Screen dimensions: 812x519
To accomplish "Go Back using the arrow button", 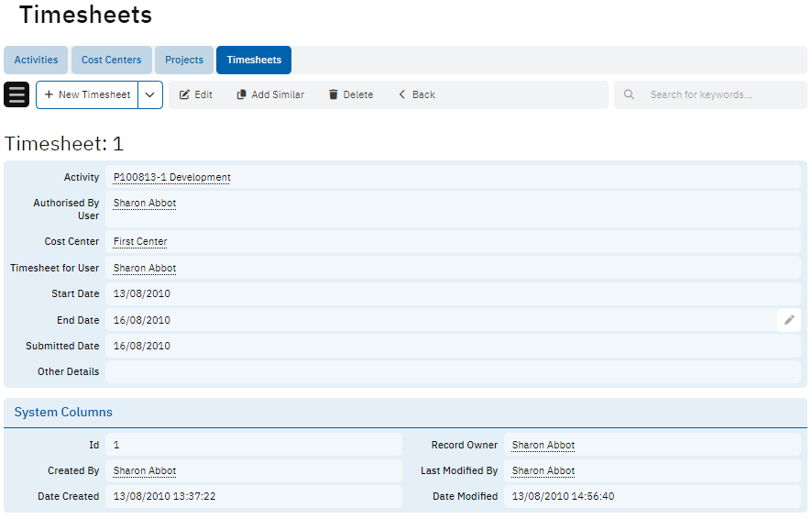I will 416,94.
